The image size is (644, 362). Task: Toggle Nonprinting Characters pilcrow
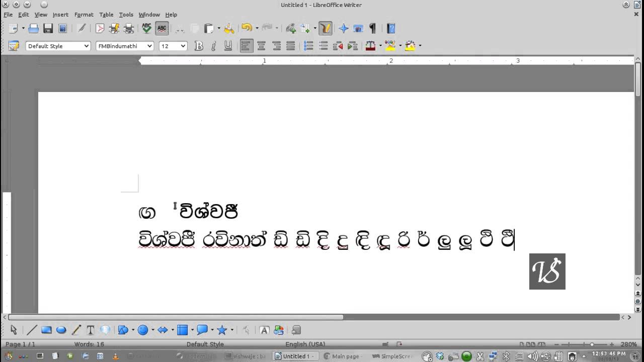373,29
